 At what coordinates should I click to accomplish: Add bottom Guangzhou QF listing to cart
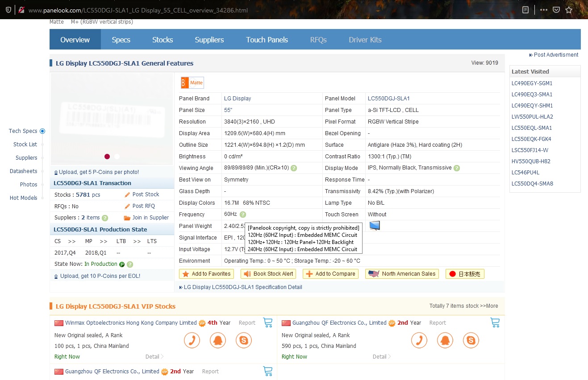(x=268, y=371)
